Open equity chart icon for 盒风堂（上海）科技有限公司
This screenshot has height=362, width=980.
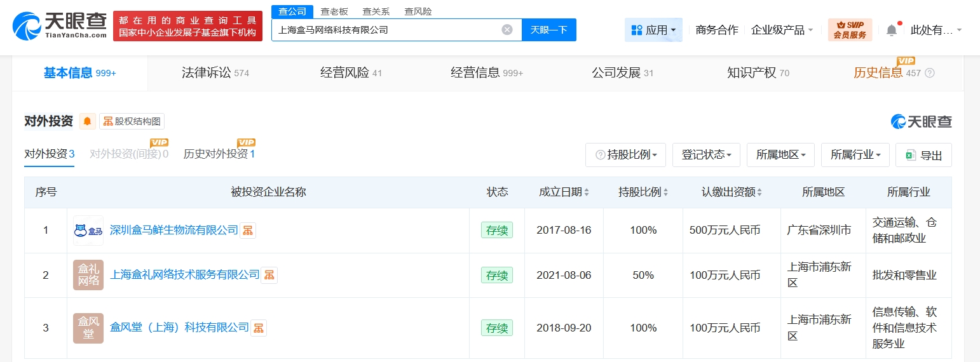point(259,328)
